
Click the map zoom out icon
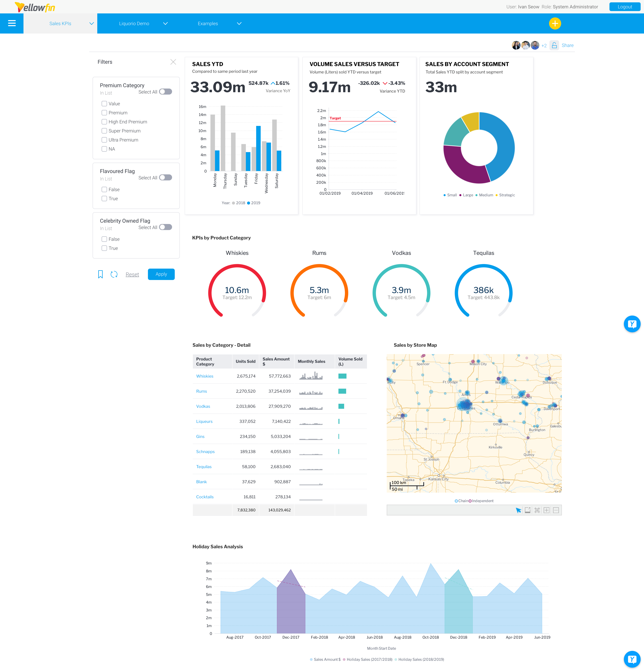(x=556, y=510)
